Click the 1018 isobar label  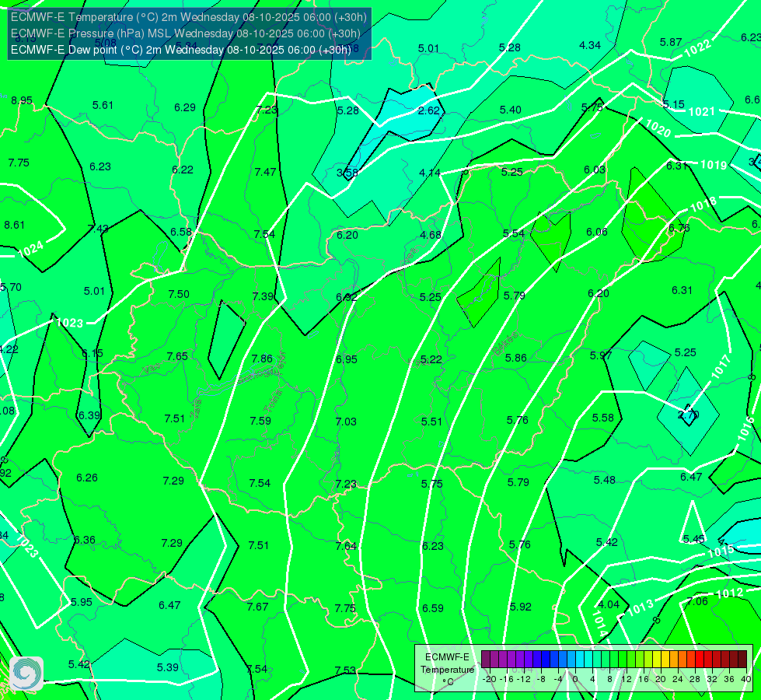[703, 205]
